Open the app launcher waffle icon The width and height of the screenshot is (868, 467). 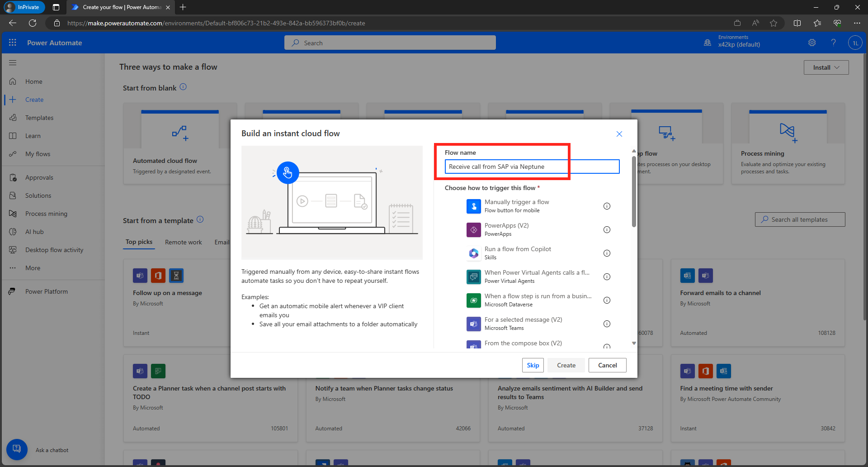coord(13,43)
